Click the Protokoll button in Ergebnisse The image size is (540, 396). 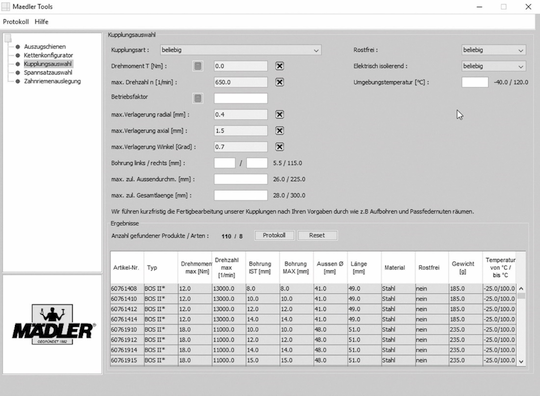(274, 235)
